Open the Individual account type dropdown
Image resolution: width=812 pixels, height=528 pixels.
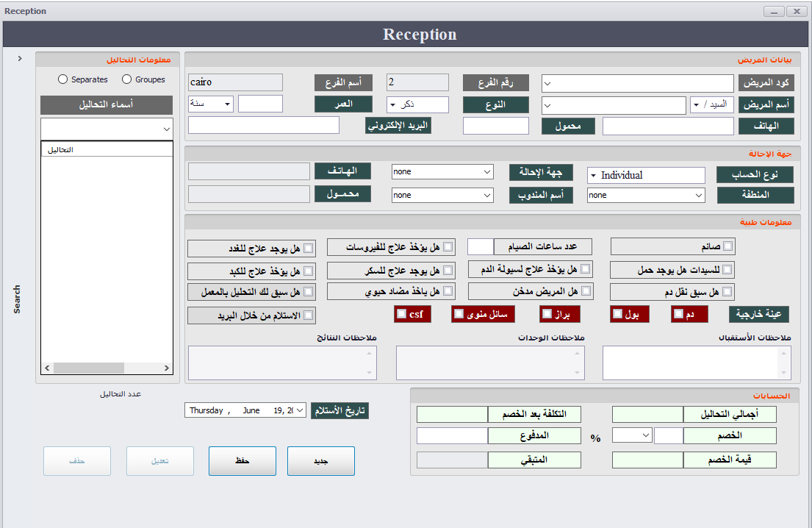coord(593,176)
